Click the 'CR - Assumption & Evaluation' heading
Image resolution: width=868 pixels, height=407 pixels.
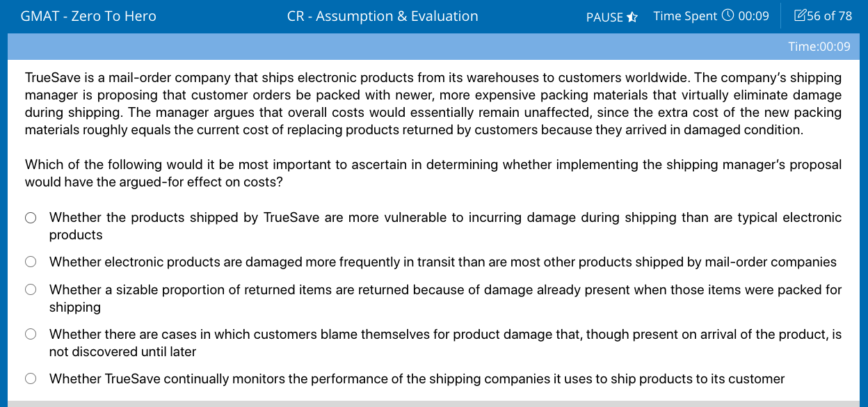point(383,15)
